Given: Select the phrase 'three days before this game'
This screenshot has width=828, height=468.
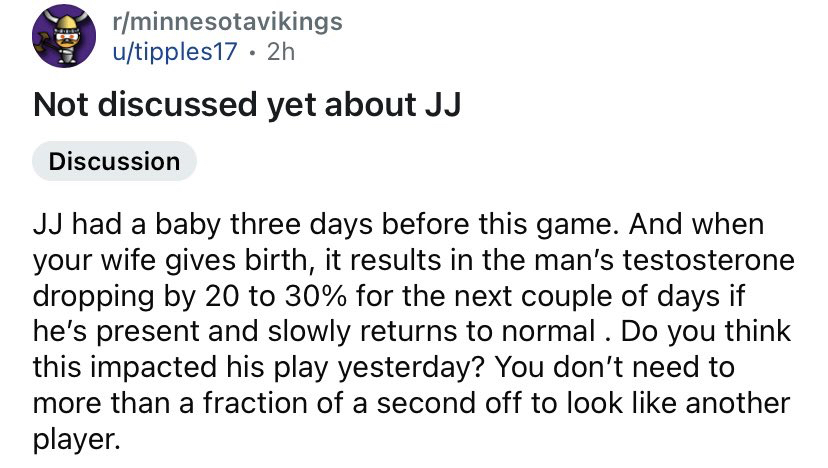Looking at the screenshot, I should pyautogui.click(x=423, y=224).
